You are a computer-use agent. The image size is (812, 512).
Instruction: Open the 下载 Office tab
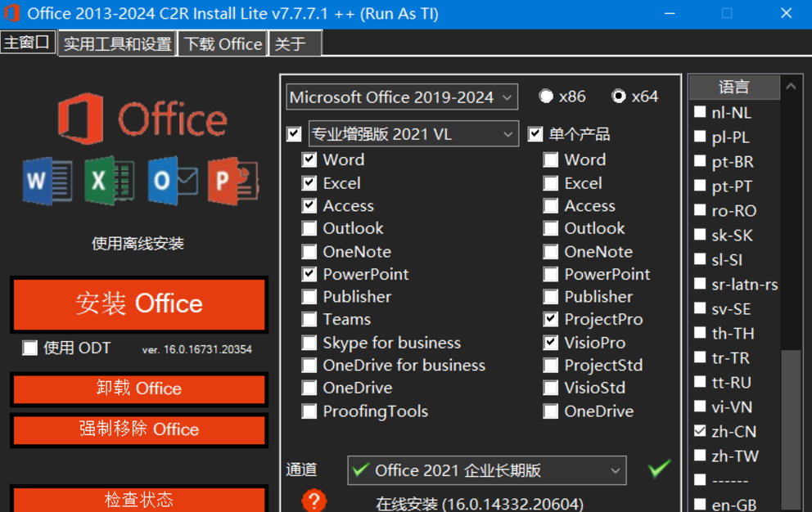pyautogui.click(x=223, y=43)
